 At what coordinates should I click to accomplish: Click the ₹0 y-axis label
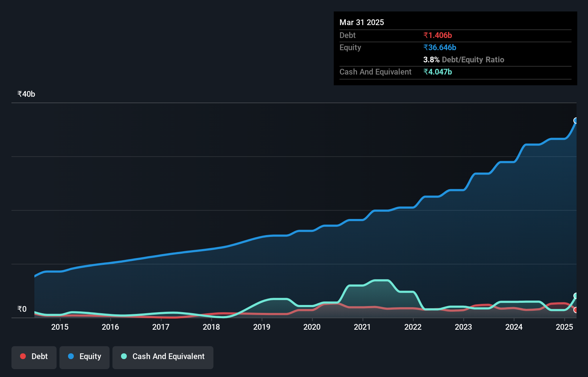[22, 309]
